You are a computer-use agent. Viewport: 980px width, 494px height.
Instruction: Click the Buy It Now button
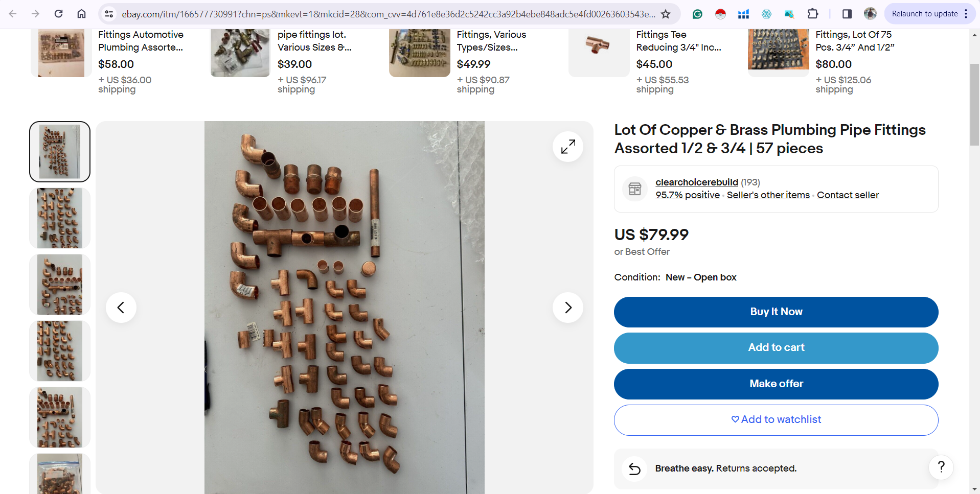click(x=776, y=312)
